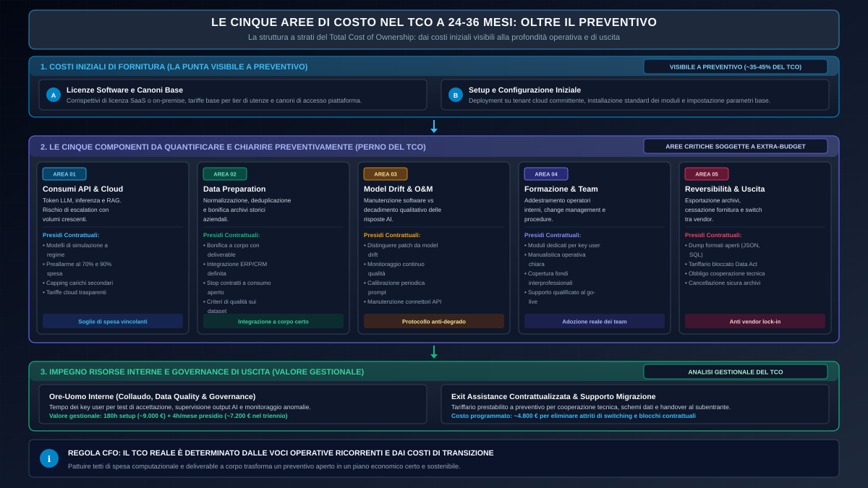Click section header '1. Costi iniziali di fornitura'
The width and height of the screenshot is (868, 488).
(174, 67)
